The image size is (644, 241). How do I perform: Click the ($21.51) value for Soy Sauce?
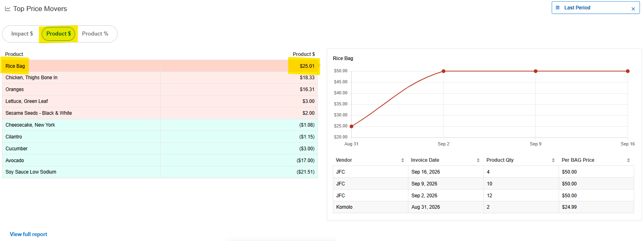click(x=305, y=172)
